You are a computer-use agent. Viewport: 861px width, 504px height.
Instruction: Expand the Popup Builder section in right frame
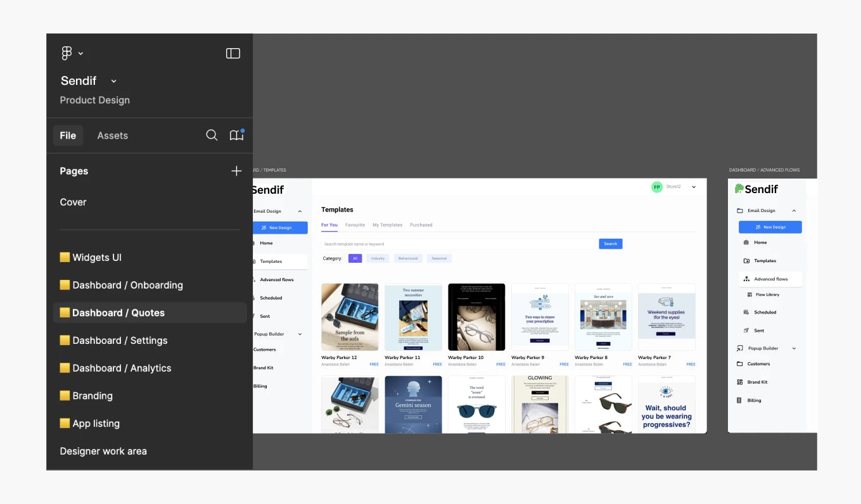pyautogui.click(x=794, y=348)
